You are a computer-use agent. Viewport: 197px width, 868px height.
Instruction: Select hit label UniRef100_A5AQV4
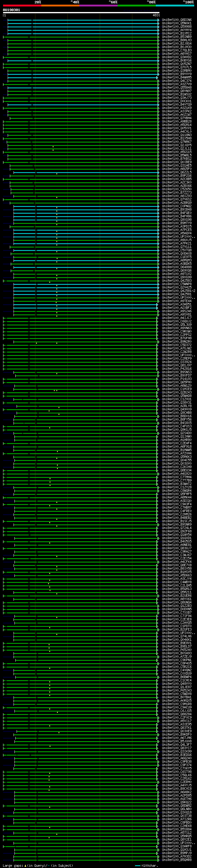[177, 233]
